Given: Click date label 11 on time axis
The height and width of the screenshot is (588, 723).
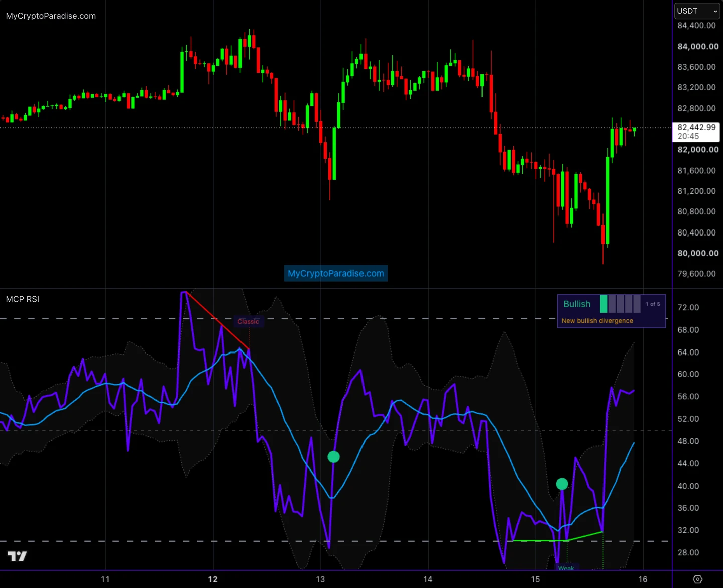Looking at the screenshot, I should pos(105,579).
